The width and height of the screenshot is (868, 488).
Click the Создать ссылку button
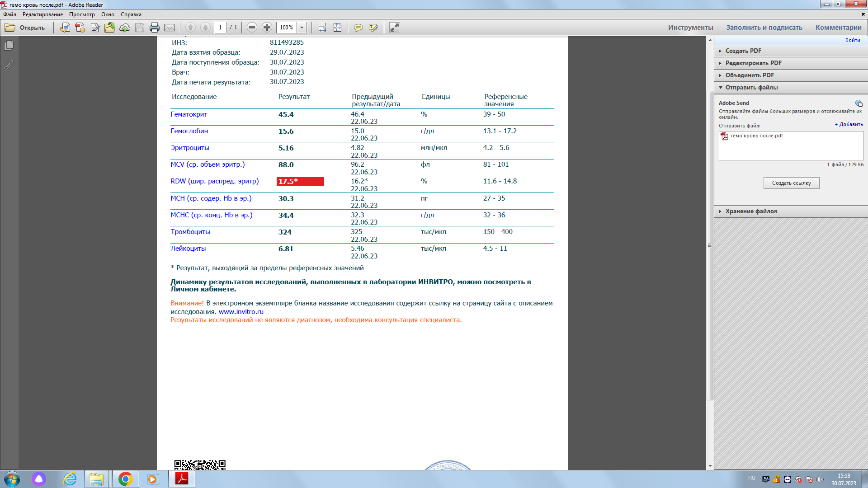point(791,183)
